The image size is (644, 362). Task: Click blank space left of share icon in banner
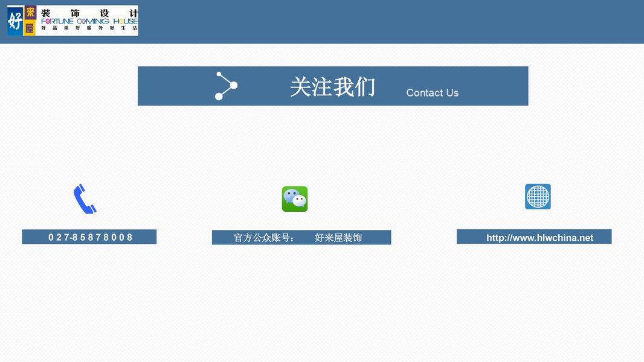[x=175, y=86]
